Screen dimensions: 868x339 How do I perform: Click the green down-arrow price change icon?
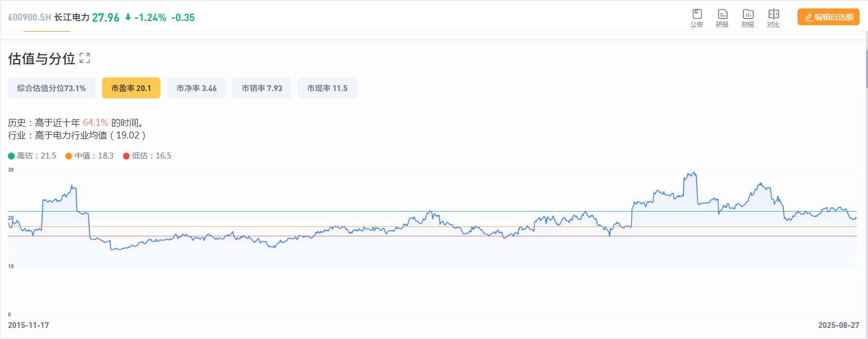click(128, 17)
